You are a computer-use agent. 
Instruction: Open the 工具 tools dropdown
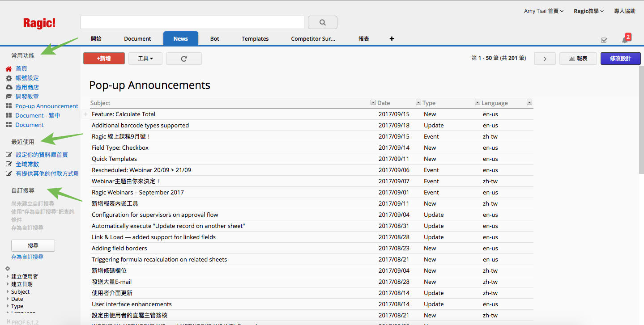pyautogui.click(x=145, y=59)
